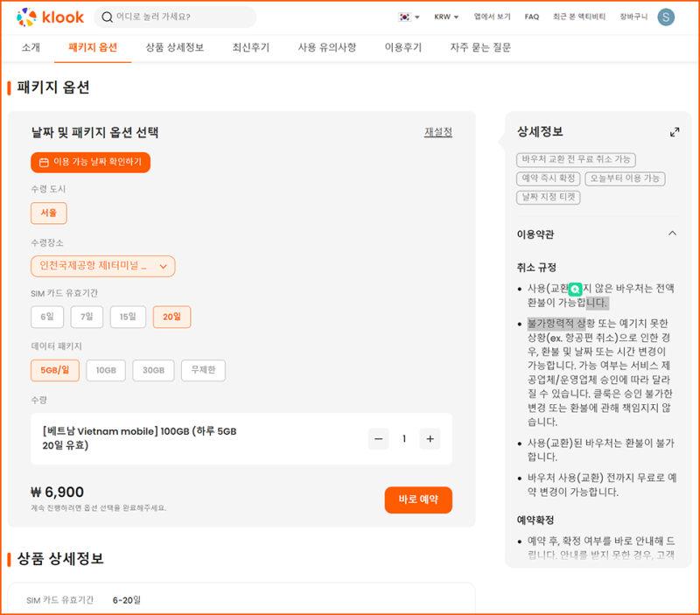Click the Vietnam mobile 100GB item text
Image resolution: width=700 pixels, height=615 pixels.
tap(139, 438)
